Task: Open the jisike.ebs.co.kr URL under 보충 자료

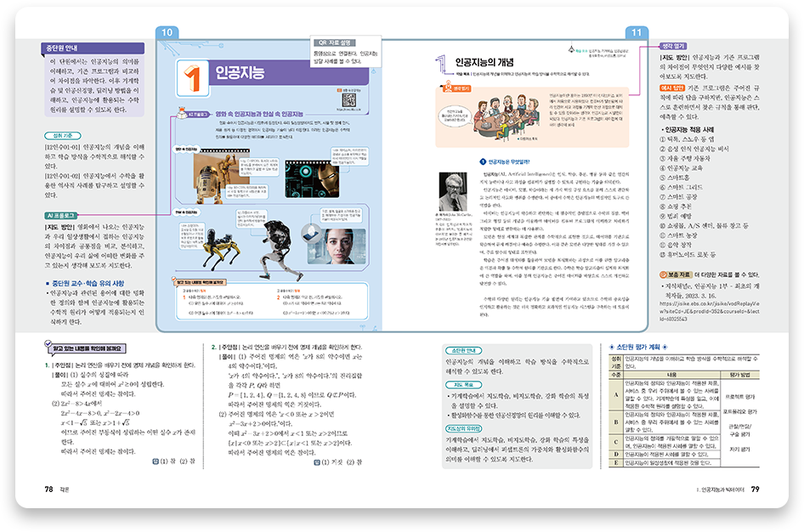Action: pos(709,311)
